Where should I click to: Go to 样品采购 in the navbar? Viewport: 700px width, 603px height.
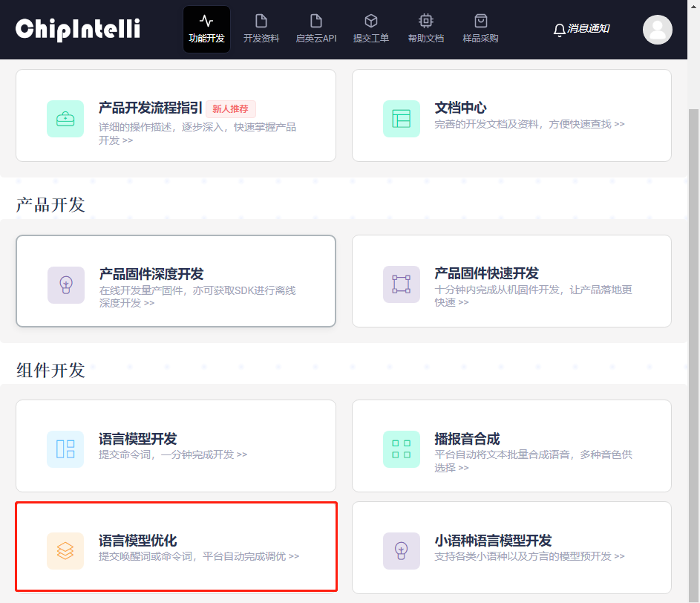pos(480,30)
